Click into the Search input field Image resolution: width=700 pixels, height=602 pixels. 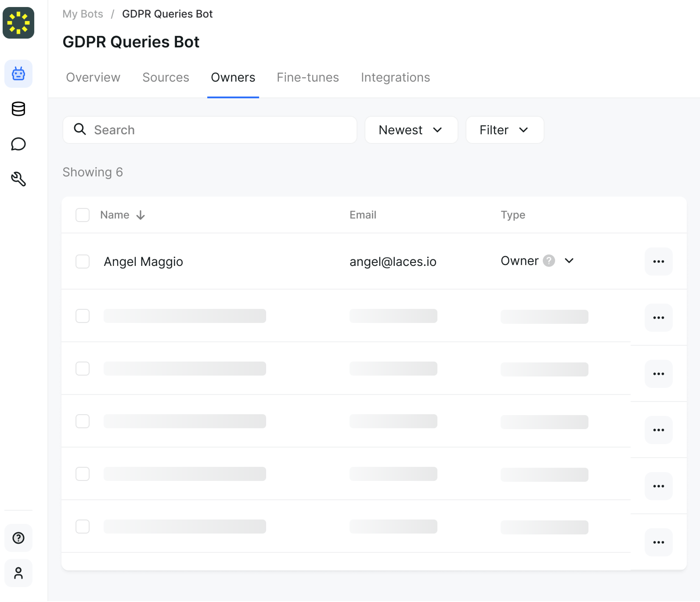216,130
